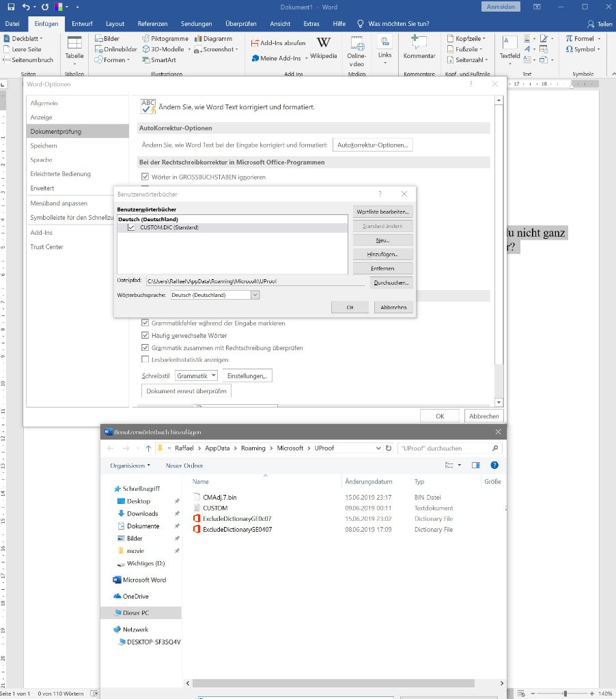Open help in the file dialog
This screenshot has width=616, height=699.
pyautogui.click(x=494, y=466)
